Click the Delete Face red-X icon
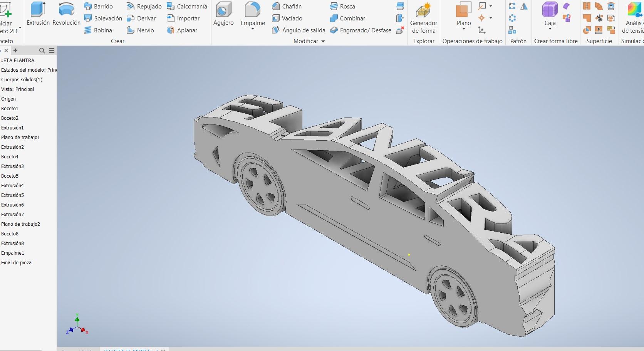The height and width of the screenshot is (351, 644). point(400,30)
